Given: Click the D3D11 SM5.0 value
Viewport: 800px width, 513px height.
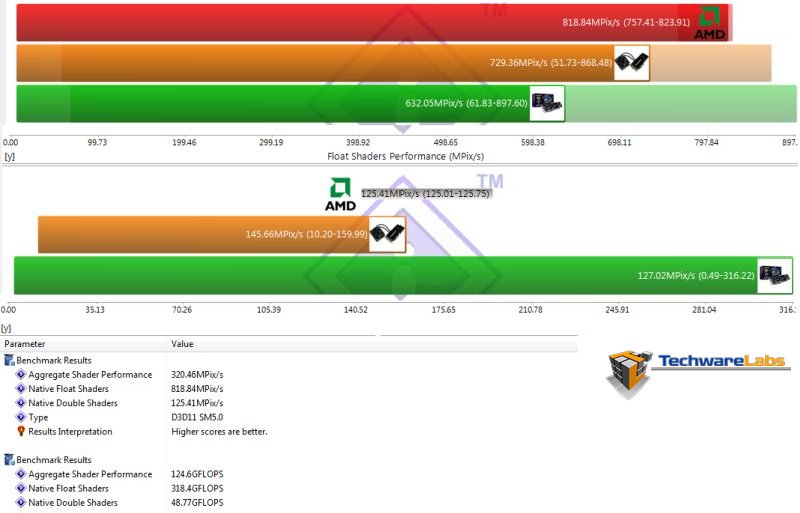Looking at the screenshot, I should pos(197,418).
